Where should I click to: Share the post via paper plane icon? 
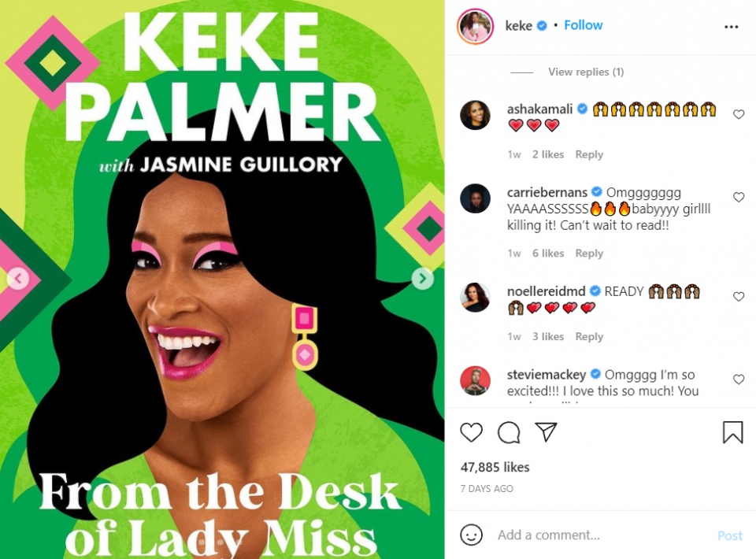point(547,431)
